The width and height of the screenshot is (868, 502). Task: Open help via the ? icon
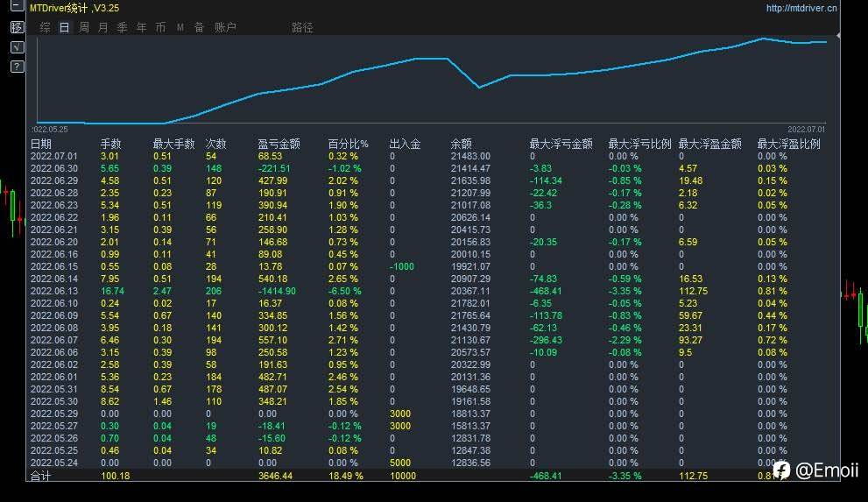[18, 67]
